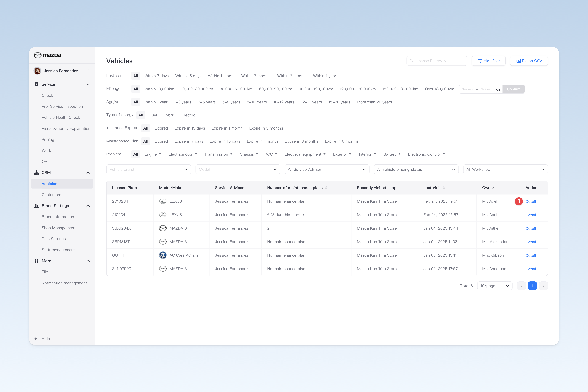Select Age 3–5 years filter
Viewport: 588px width, 392px height.
(207, 102)
